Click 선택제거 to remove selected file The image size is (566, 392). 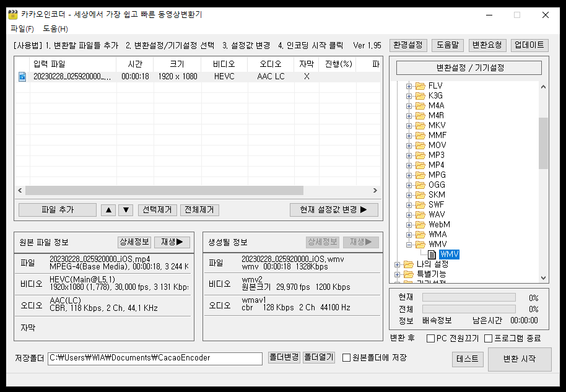click(x=157, y=210)
